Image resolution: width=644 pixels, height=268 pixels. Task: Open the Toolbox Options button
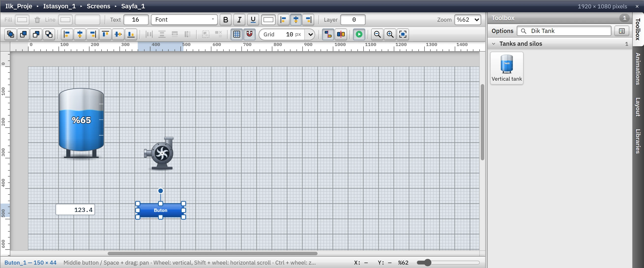(502, 31)
